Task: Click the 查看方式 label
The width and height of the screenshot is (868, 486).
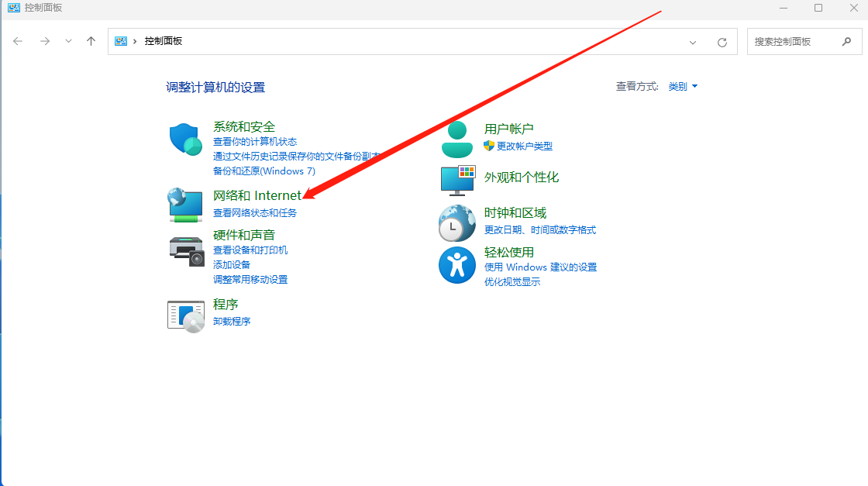Action: click(637, 86)
